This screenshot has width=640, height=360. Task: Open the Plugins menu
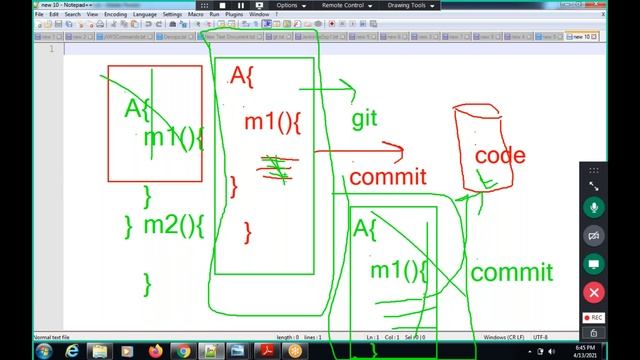(234, 14)
